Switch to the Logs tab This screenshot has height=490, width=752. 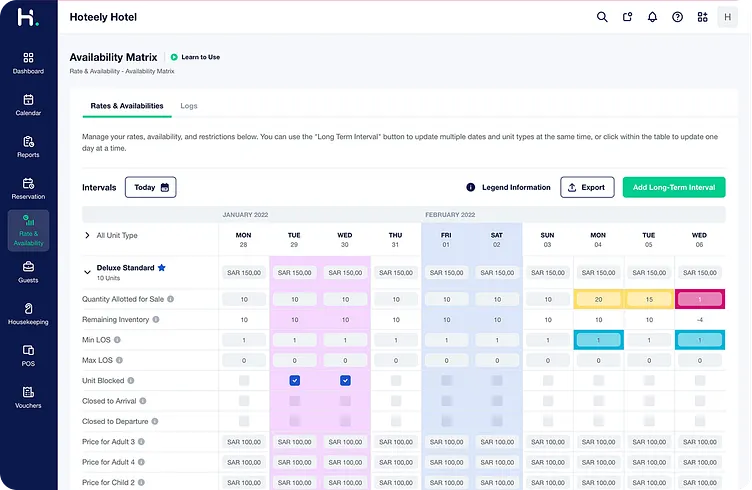(x=188, y=106)
